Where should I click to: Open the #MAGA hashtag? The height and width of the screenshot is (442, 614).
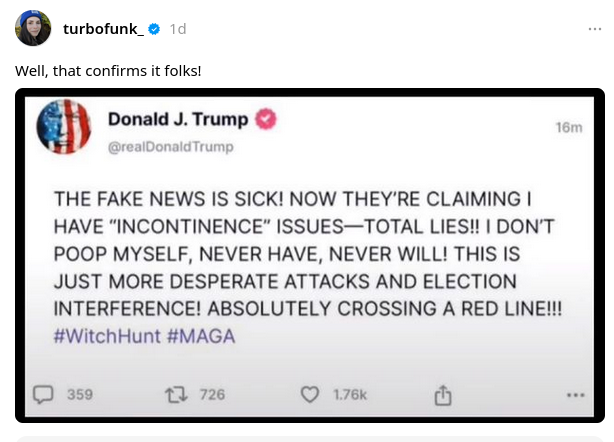pyautogui.click(x=201, y=336)
